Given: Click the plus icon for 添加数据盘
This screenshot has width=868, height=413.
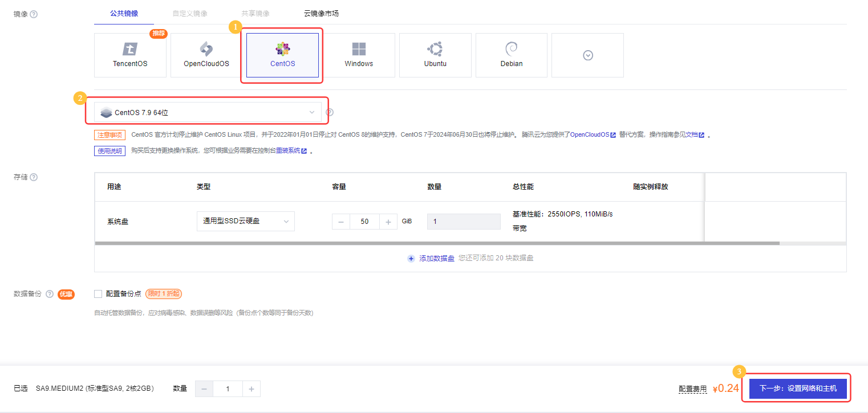Looking at the screenshot, I should (411, 258).
